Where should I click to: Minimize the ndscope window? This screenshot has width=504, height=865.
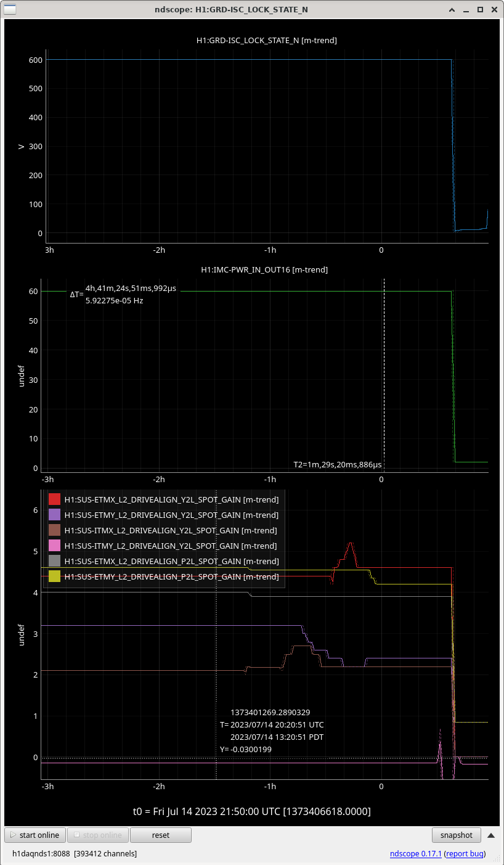point(466,9)
